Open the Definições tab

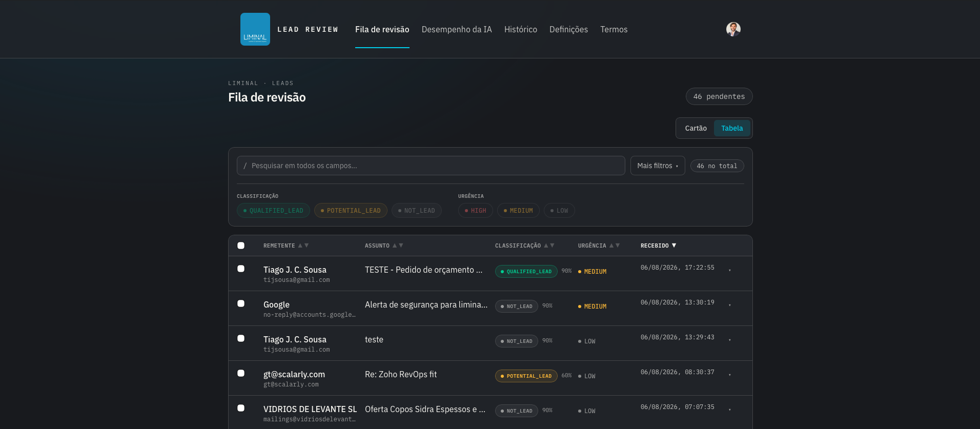(569, 30)
